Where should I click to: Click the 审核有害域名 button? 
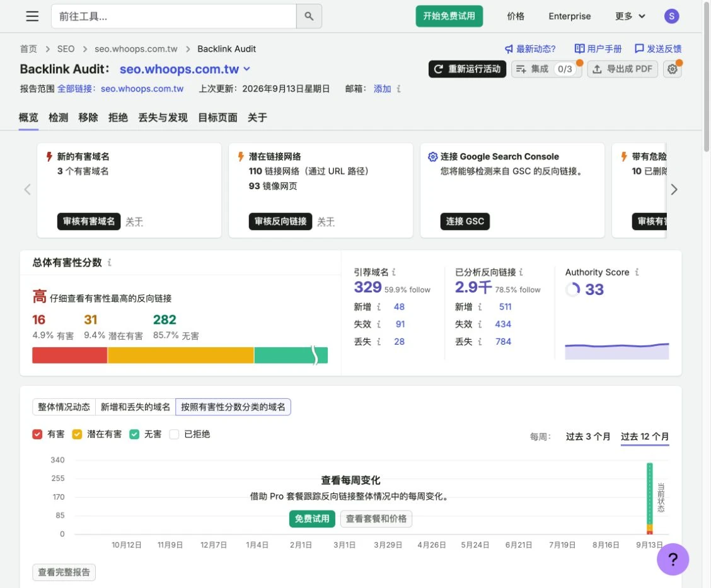coord(89,221)
